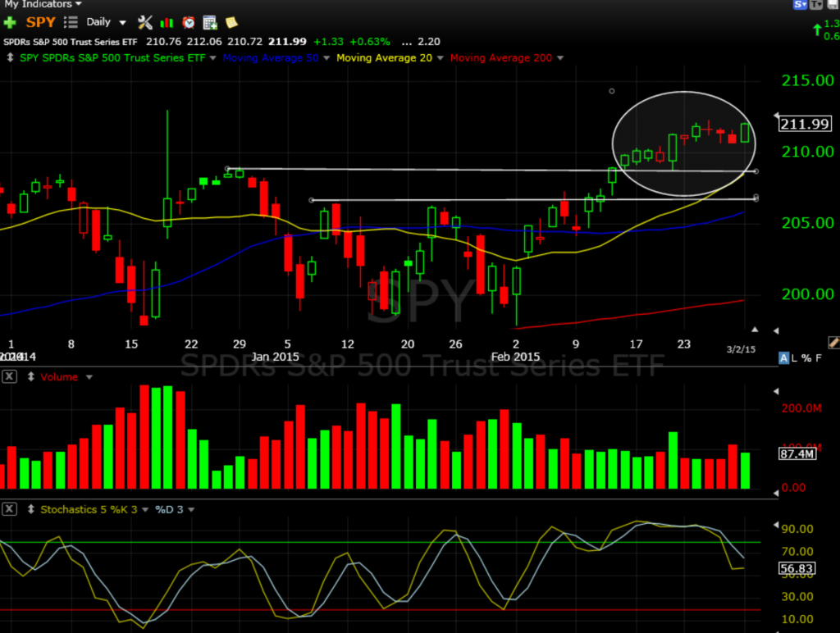Select the % scale toggle

pos(806,358)
